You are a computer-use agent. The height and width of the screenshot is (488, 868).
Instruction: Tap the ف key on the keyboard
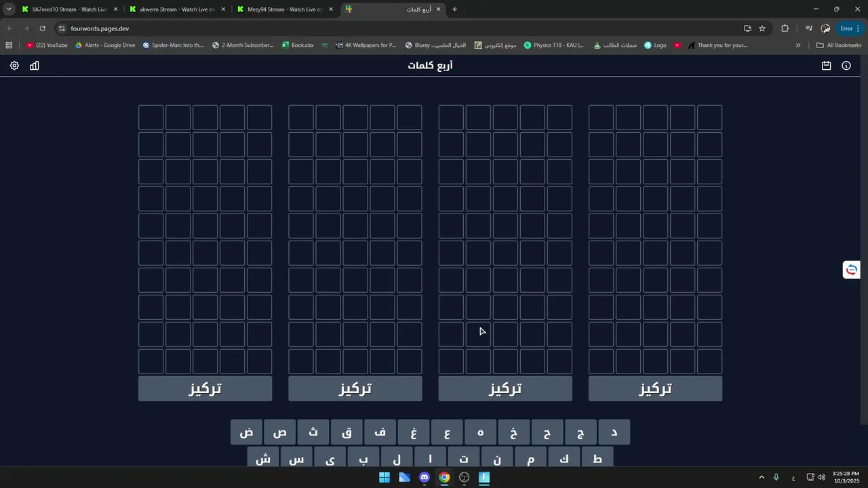(380, 432)
